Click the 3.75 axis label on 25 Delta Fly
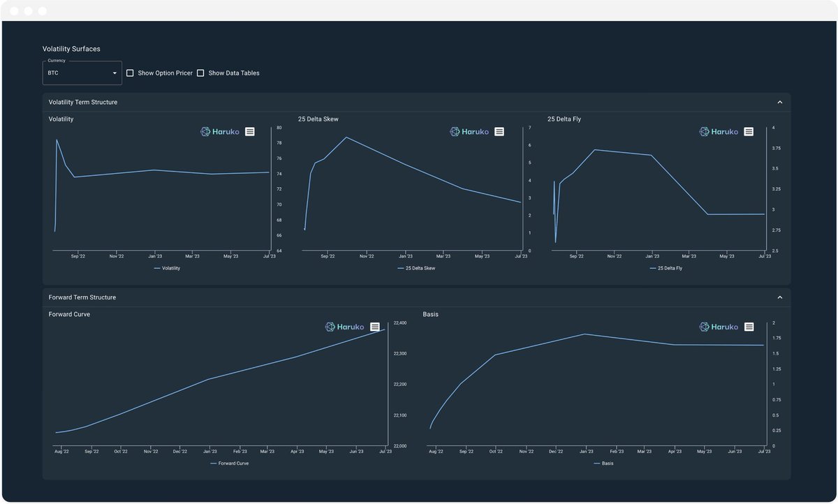Screen dimensions: 838x504 tap(776, 149)
